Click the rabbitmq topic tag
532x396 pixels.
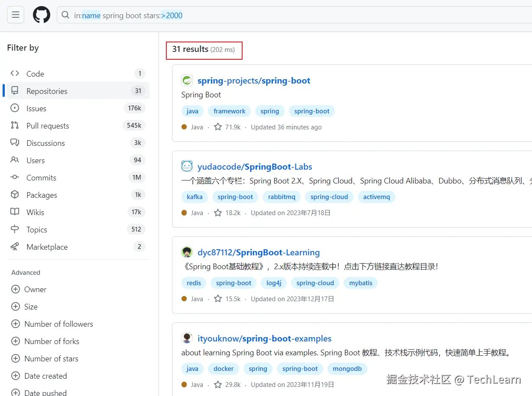click(x=282, y=197)
